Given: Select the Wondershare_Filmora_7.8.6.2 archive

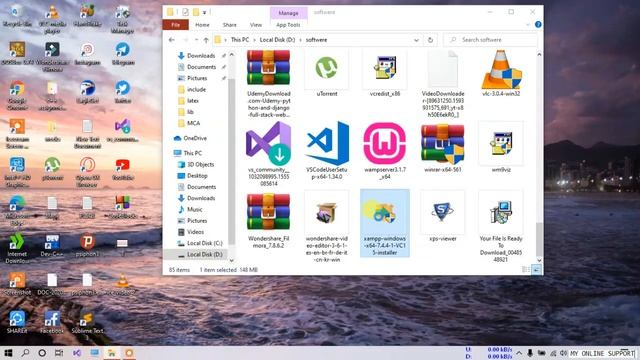Looking at the screenshot, I should click(x=268, y=220).
